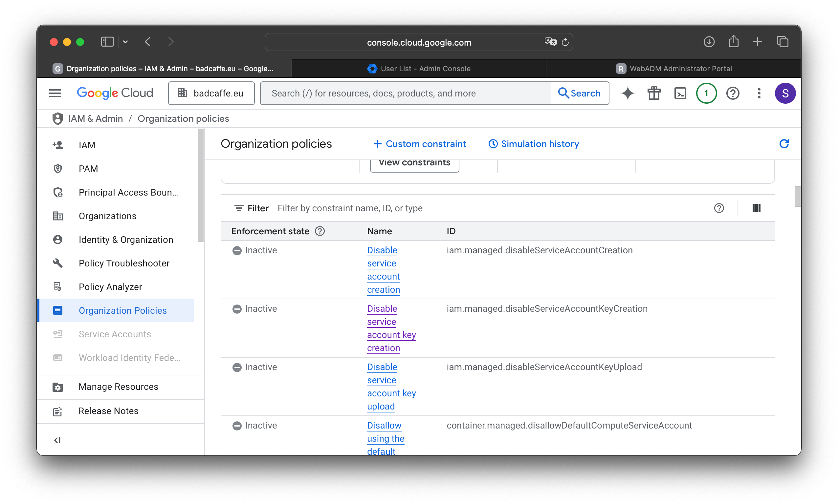Viewport: 838px width, 504px height.
Task: Click IAM & Admin breadcrumb
Action: pos(96,118)
